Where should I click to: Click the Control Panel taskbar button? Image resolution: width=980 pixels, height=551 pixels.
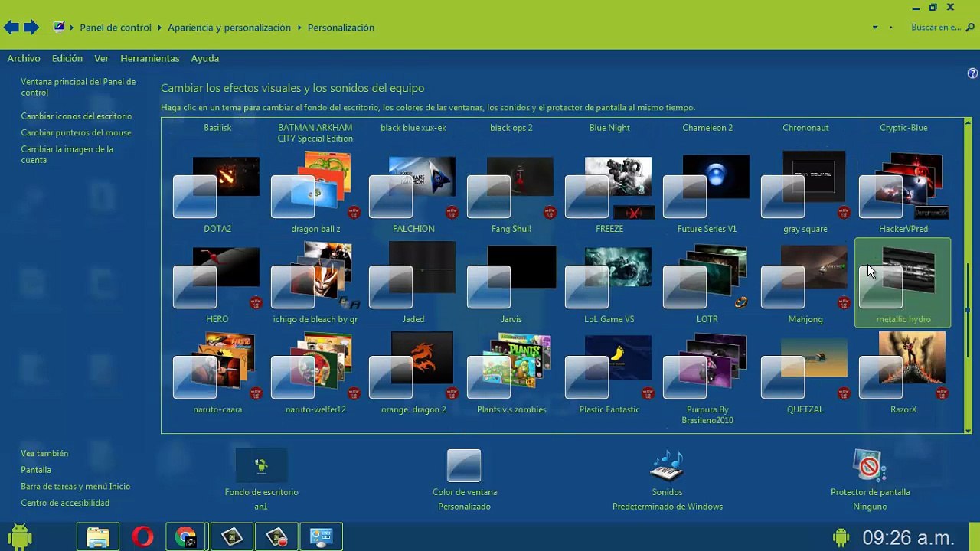point(321,537)
